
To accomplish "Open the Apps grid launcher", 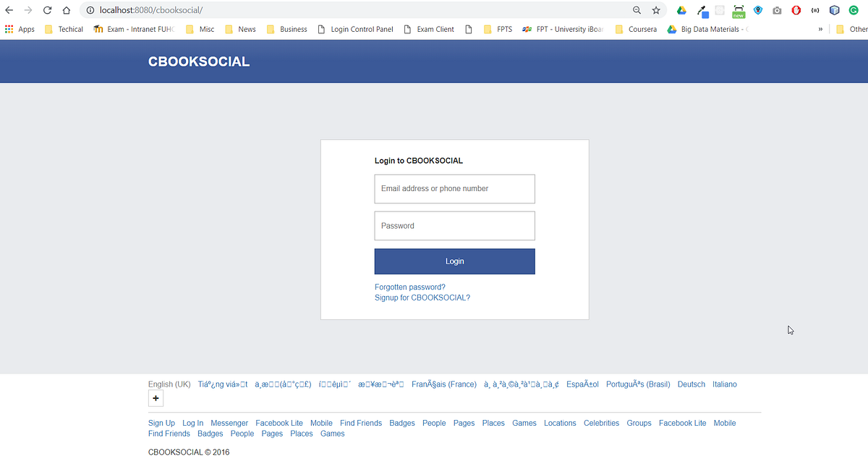I will 9,29.
